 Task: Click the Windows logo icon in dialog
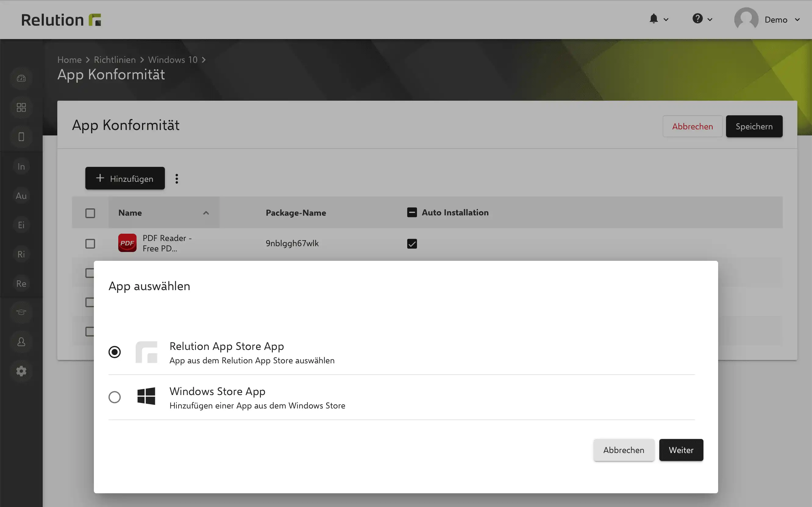point(146,396)
